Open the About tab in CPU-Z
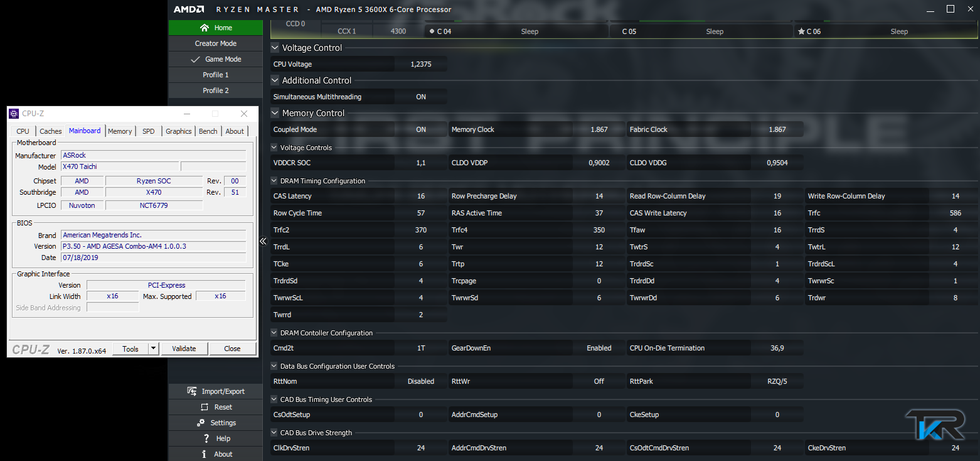Screen dimensions: 980x461 (235, 131)
